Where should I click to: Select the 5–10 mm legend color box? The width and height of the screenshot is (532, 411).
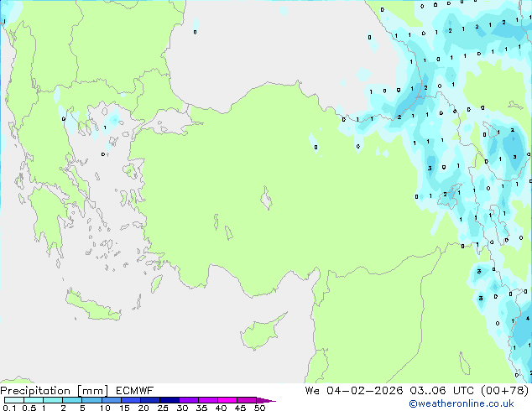coord(91,400)
